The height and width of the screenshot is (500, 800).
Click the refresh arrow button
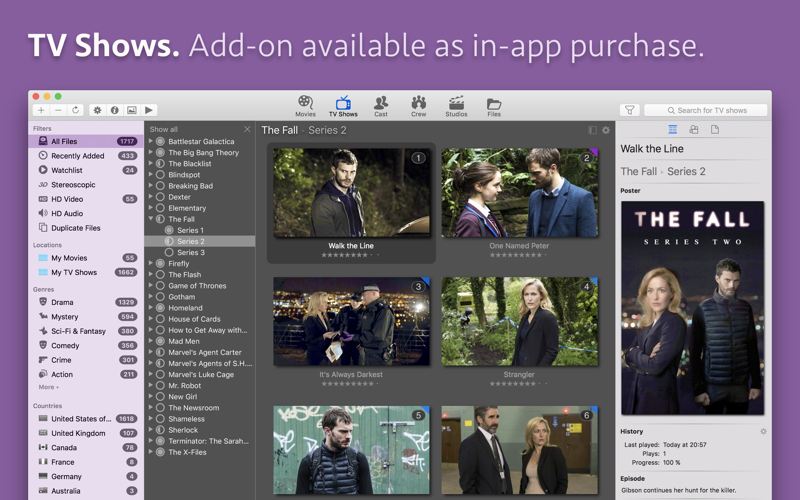pos(75,110)
